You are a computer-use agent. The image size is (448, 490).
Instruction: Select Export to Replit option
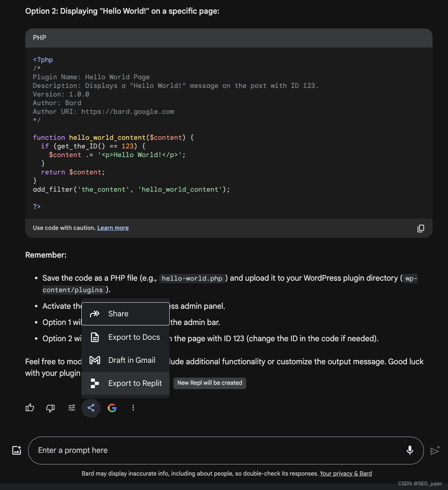click(126, 383)
